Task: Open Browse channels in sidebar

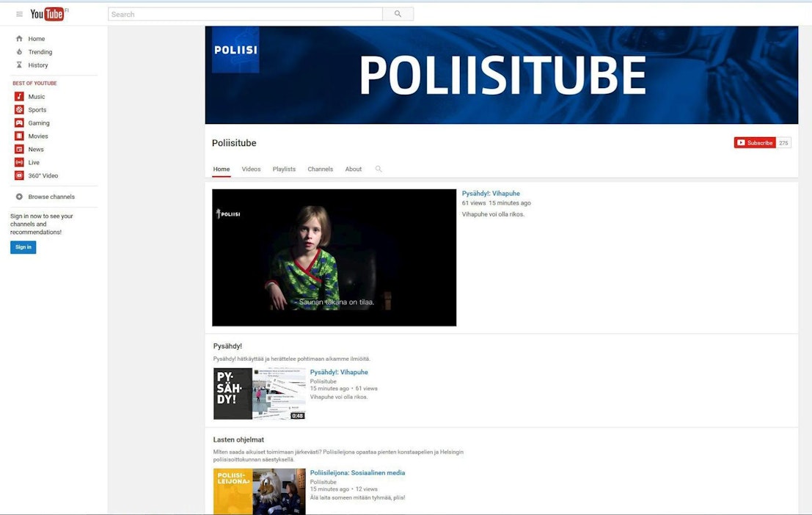Action: click(x=51, y=197)
